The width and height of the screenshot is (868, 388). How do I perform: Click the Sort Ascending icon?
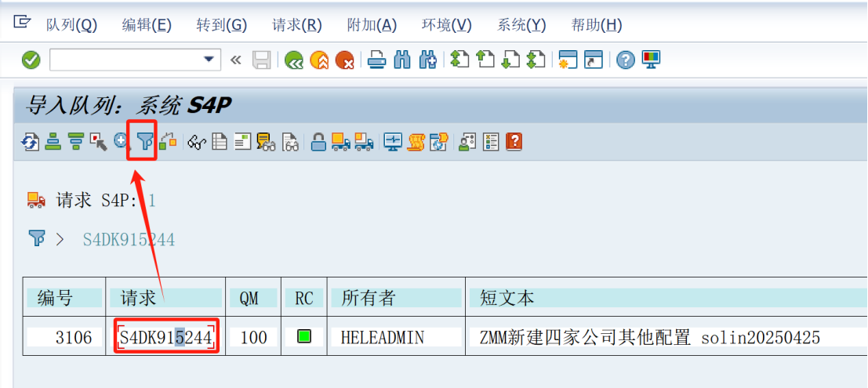[x=53, y=142]
